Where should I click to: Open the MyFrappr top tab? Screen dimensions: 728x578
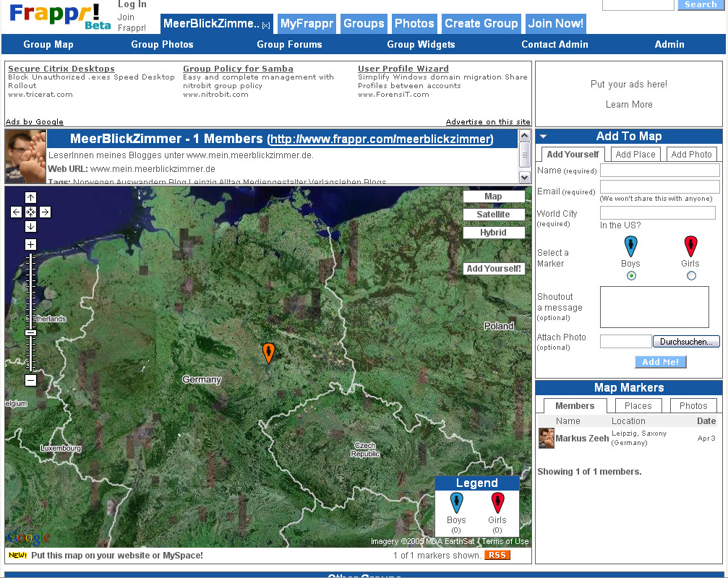coord(307,24)
